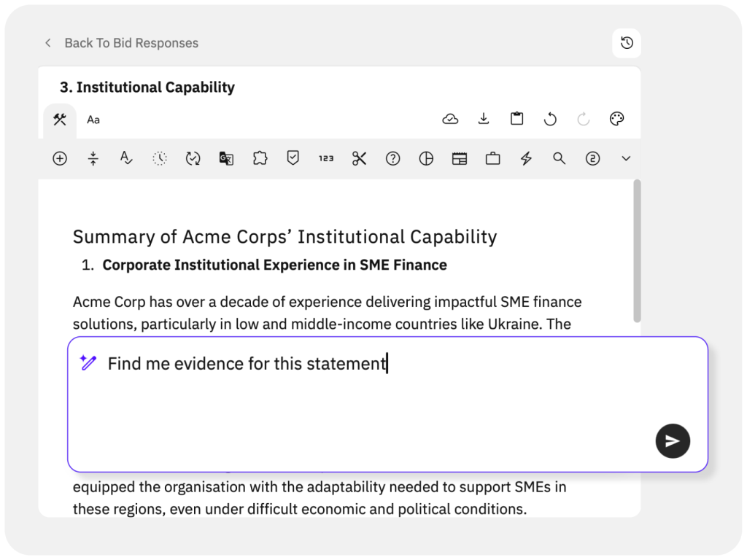The height and width of the screenshot is (560, 747).
Task: Click the clipboard icon
Action: click(516, 119)
